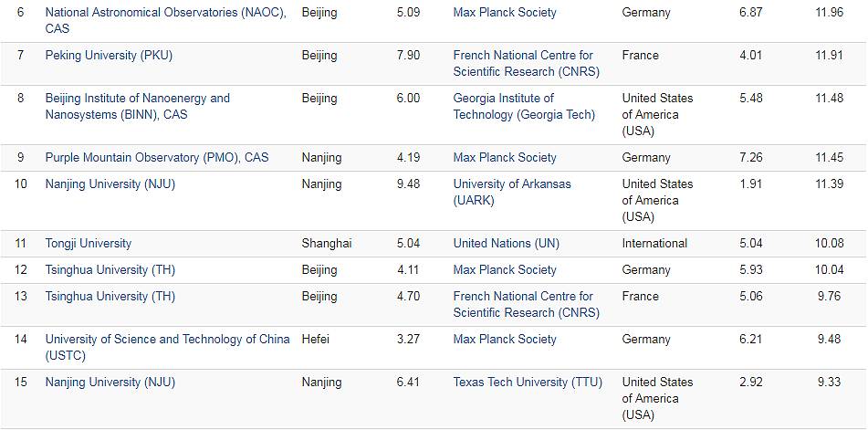The width and height of the screenshot is (868, 430).
Task: Open University of Science and Technology of China
Action: click(167, 340)
